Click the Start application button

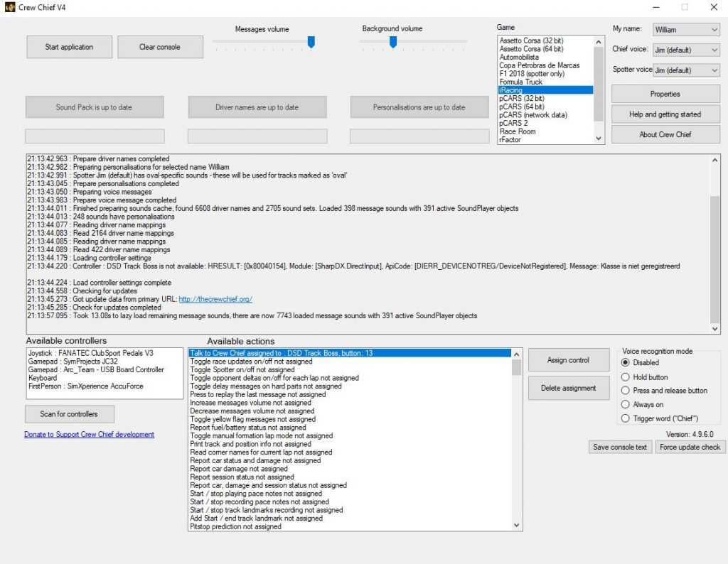[x=69, y=47]
